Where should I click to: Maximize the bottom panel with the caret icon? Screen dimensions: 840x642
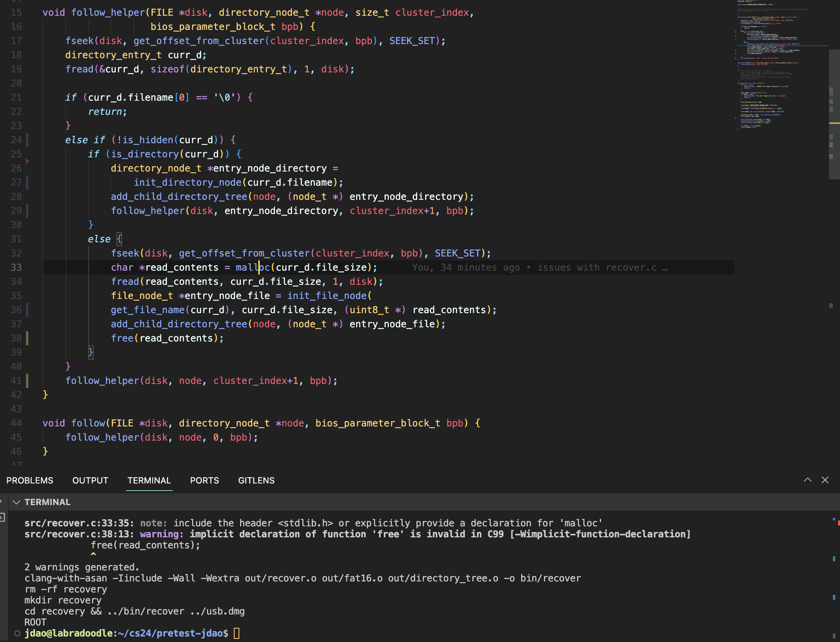807,480
